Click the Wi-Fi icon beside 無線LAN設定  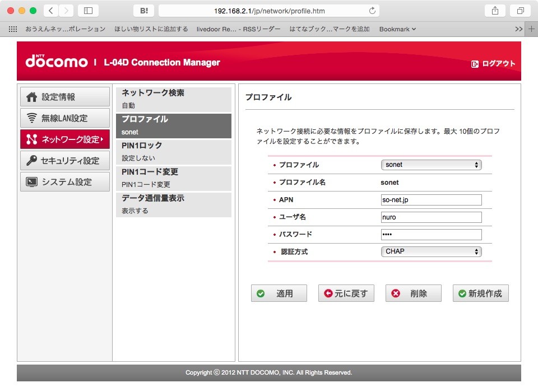point(31,118)
